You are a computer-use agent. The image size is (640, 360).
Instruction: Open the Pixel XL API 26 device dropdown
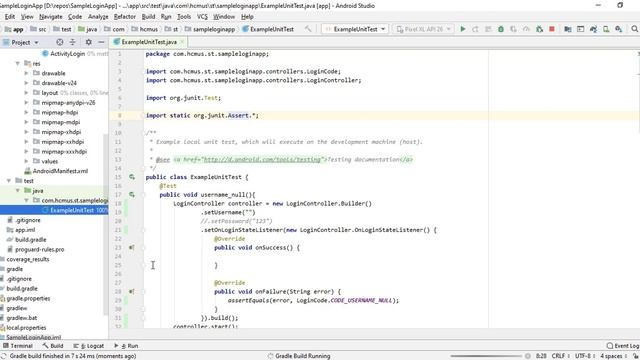click(424, 29)
